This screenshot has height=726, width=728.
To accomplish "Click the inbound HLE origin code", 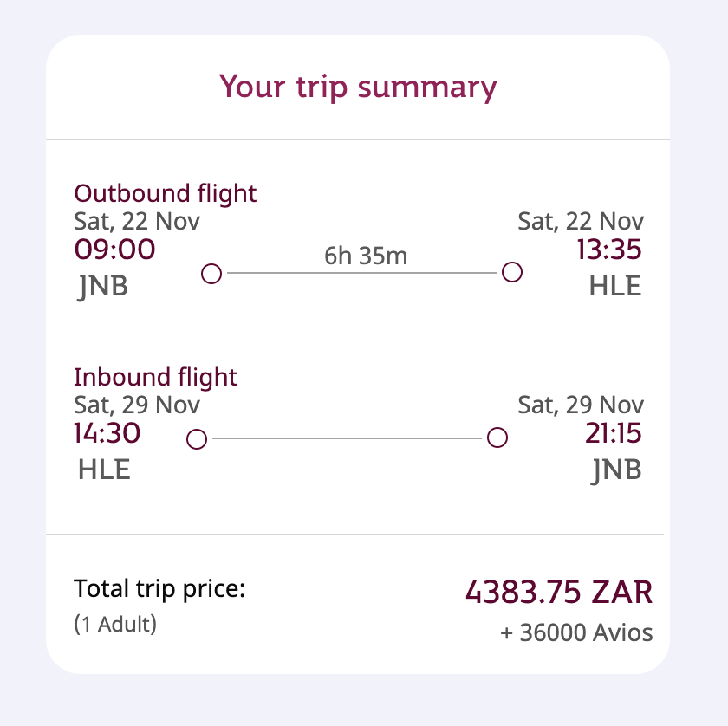I will (x=103, y=470).
